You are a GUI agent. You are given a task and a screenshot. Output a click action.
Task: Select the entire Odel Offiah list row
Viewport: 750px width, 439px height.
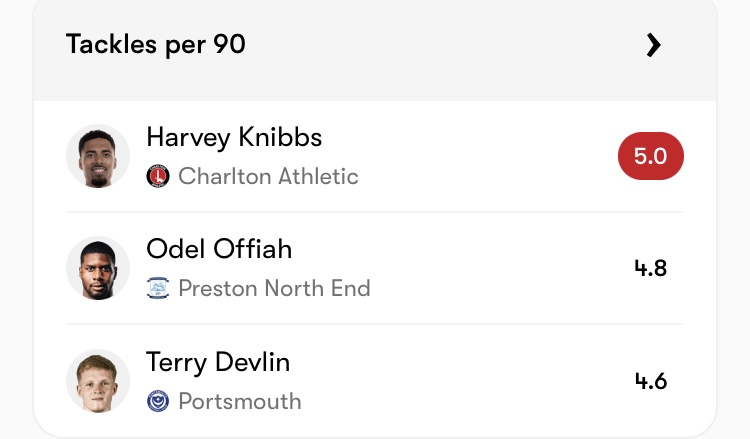450,268
